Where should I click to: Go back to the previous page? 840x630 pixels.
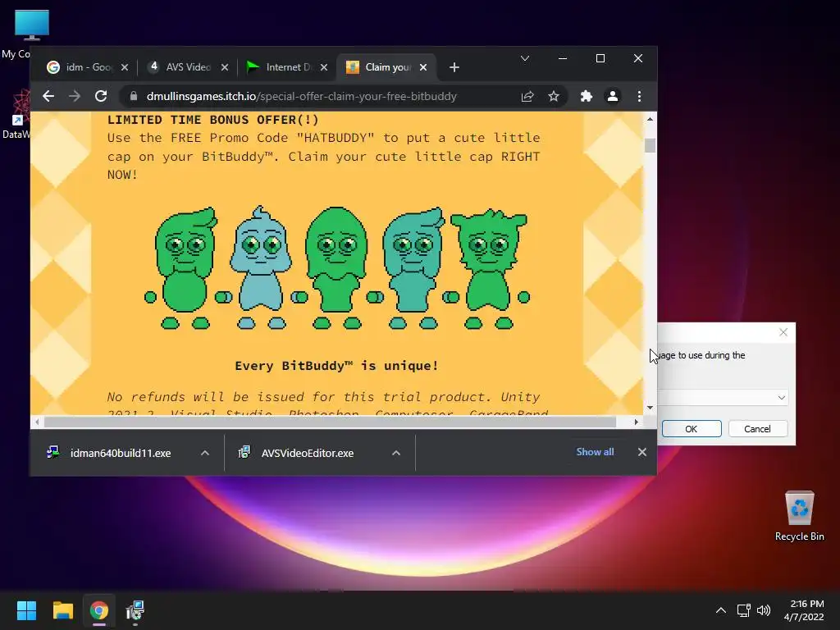48,97
